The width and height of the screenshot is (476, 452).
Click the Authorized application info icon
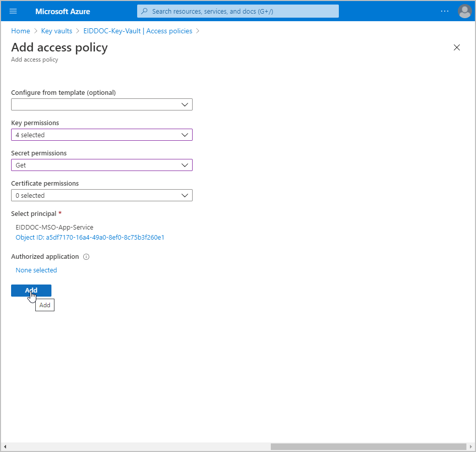click(86, 257)
